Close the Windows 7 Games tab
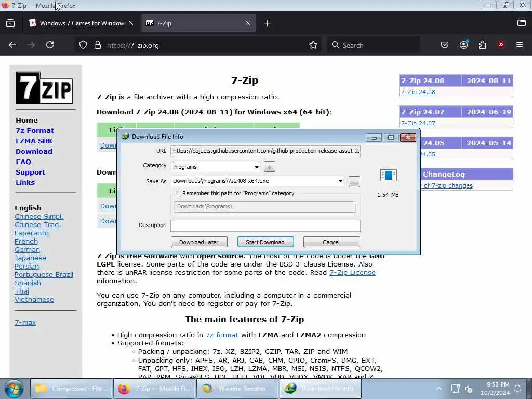This screenshot has width=532, height=399. pos(131,23)
